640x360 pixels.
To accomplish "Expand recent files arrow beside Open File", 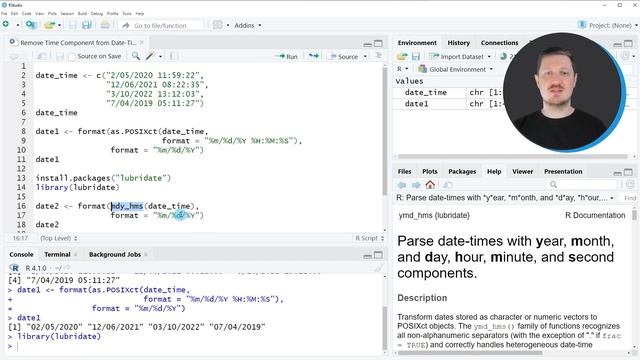I will coord(60,25).
